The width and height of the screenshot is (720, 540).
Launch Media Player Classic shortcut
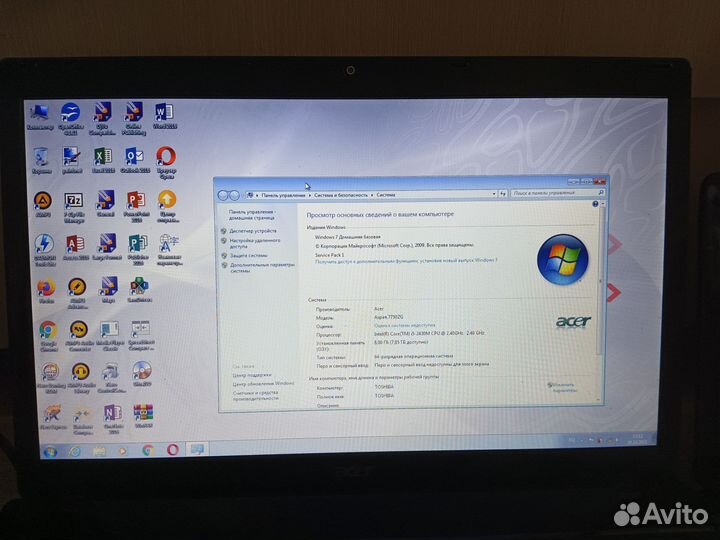coord(109,336)
